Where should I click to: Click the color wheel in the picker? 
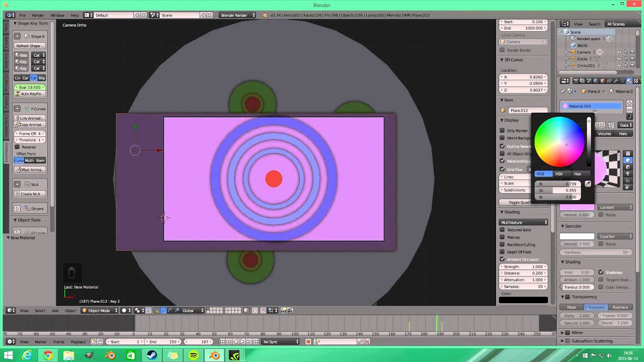point(558,142)
